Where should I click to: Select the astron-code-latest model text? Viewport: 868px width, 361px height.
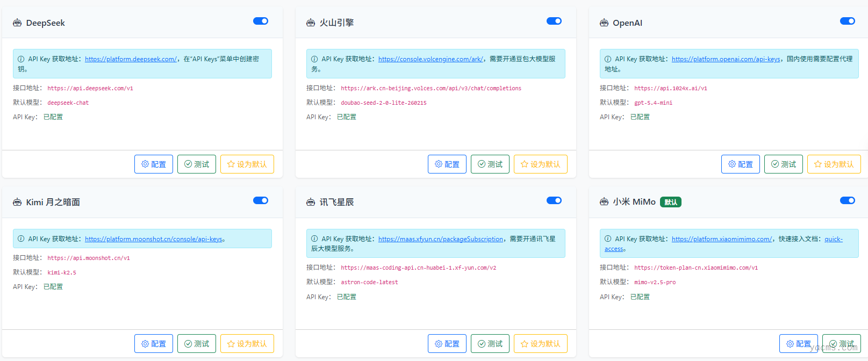[370, 282]
